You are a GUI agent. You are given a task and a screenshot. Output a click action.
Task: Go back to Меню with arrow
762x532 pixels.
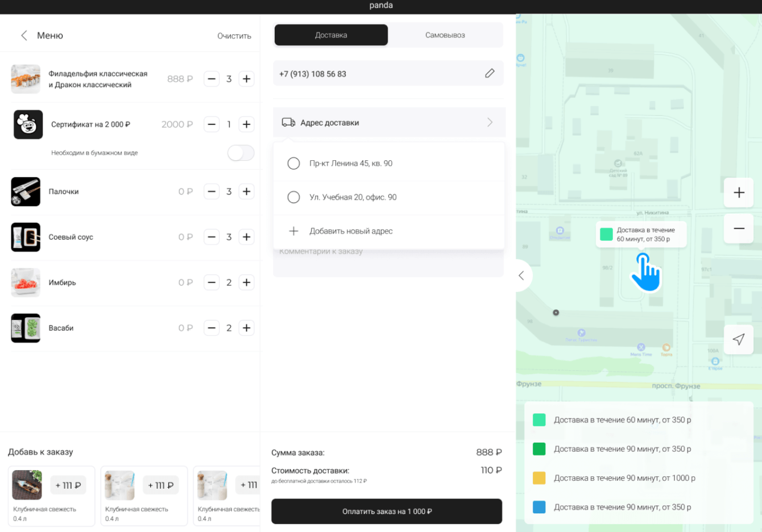(24, 35)
